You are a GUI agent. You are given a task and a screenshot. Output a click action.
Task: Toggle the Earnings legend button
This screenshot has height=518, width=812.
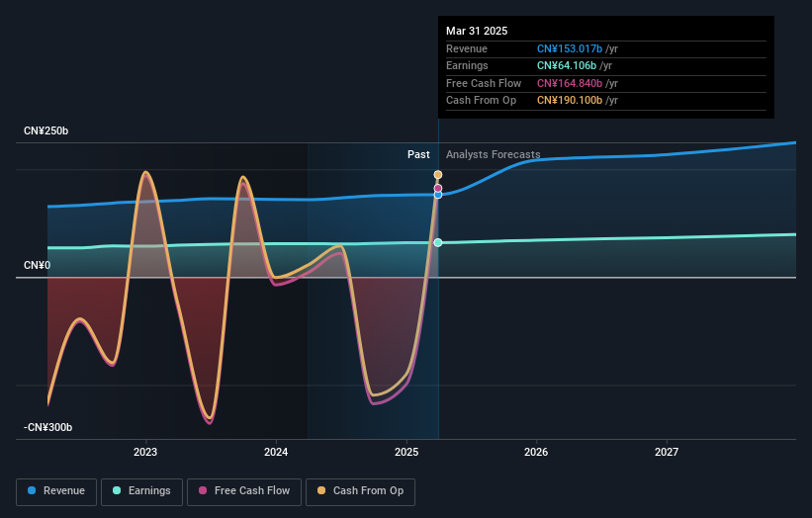(141, 491)
